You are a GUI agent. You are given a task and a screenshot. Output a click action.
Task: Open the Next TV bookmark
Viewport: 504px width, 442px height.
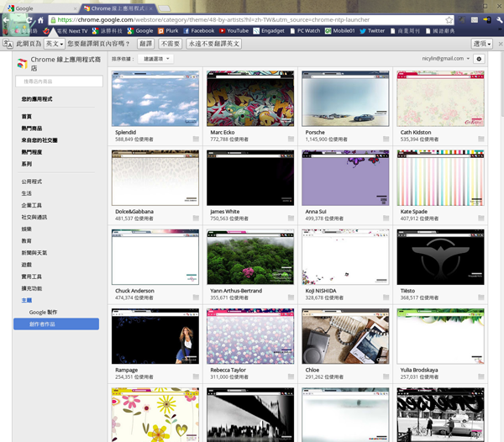tap(66, 31)
